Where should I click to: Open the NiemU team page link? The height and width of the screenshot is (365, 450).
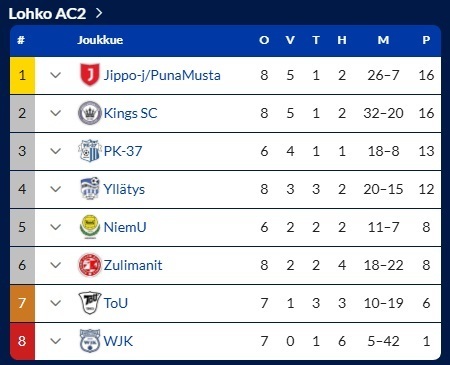coord(125,227)
